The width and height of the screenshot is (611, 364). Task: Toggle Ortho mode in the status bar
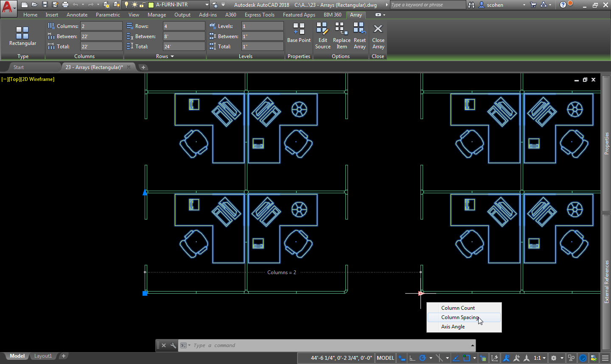click(412, 358)
